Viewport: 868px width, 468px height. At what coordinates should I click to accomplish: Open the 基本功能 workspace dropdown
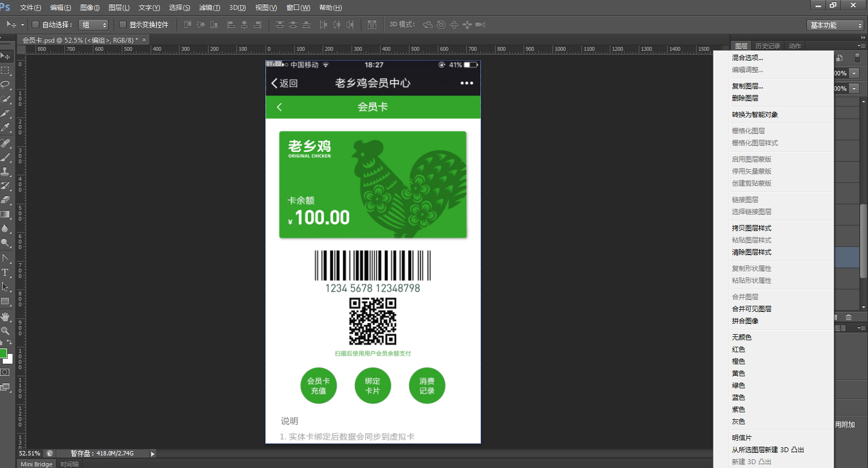point(835,25)
